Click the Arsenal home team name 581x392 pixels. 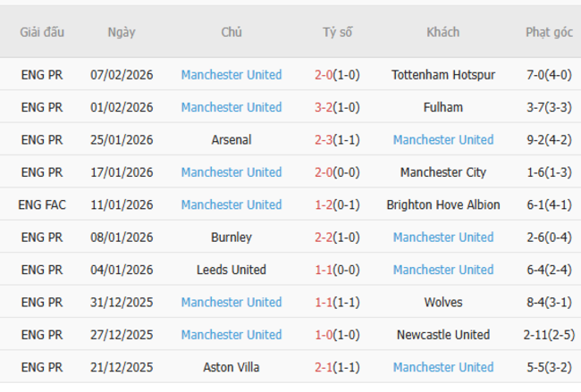coord(232,140)
